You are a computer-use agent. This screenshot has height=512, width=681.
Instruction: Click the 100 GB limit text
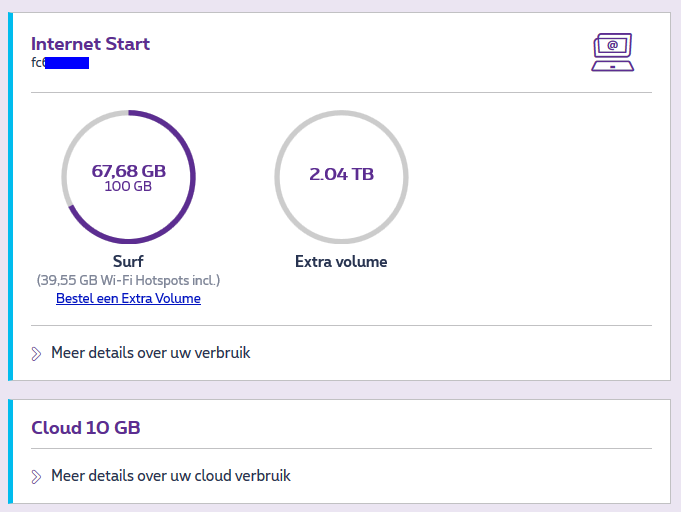point(128,186)
